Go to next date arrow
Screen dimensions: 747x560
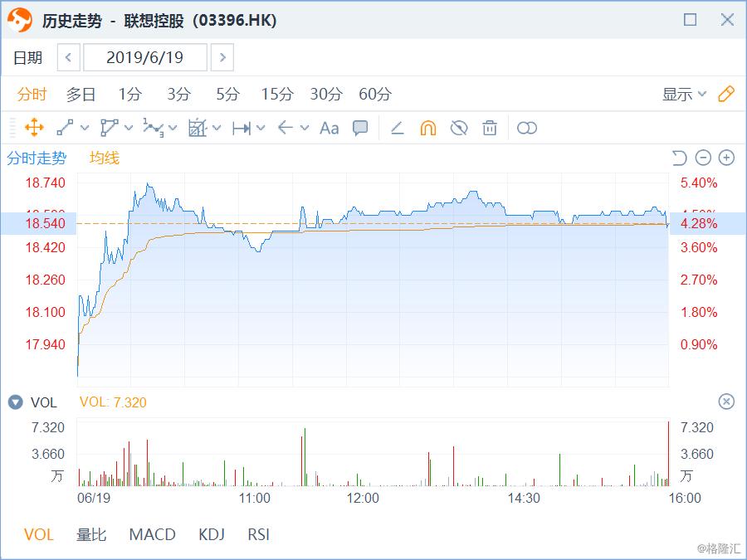pos(222,57)
